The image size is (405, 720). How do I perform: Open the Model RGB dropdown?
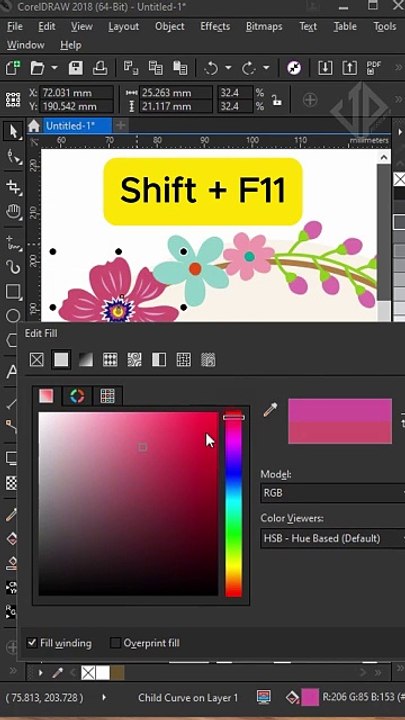pos(332,493)
